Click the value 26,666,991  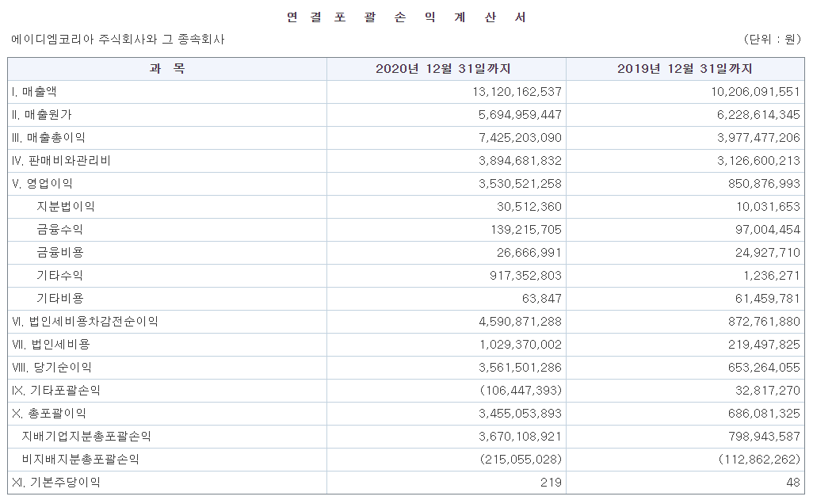coord(529,253)
